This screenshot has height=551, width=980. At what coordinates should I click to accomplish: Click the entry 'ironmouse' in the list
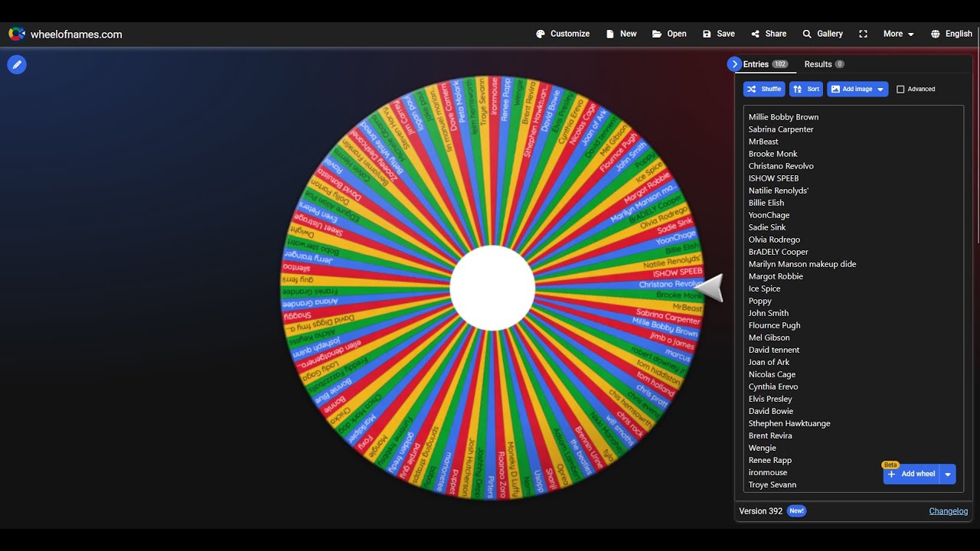click(768, 472)
